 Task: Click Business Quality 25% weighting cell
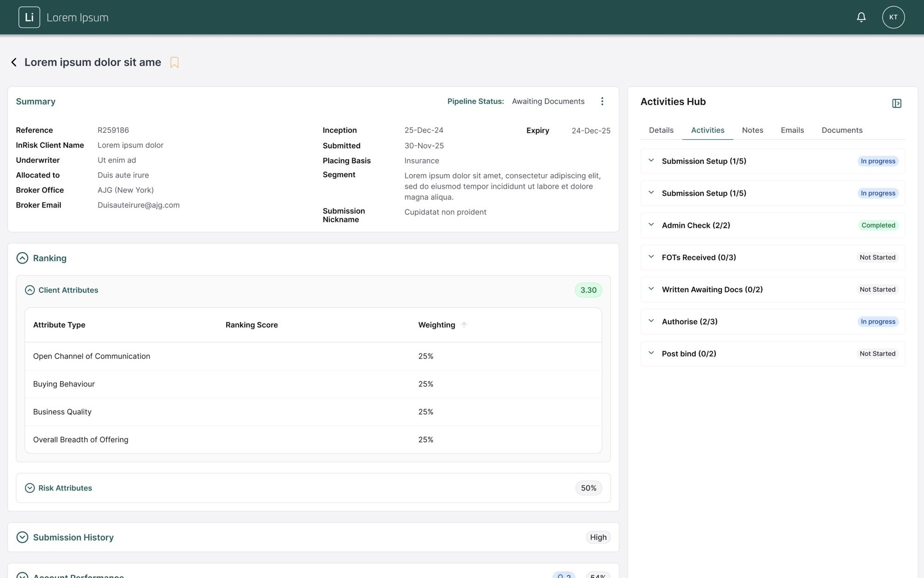point(426,412)
